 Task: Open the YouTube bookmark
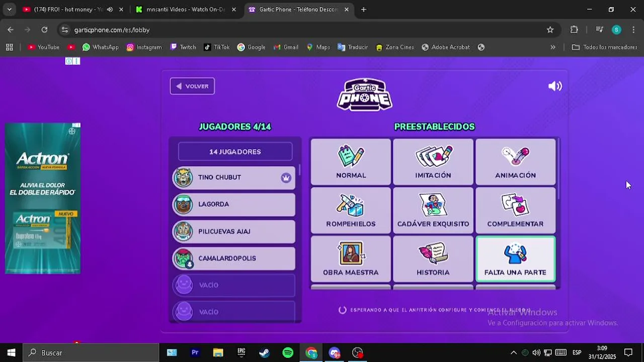coord(44,47)
